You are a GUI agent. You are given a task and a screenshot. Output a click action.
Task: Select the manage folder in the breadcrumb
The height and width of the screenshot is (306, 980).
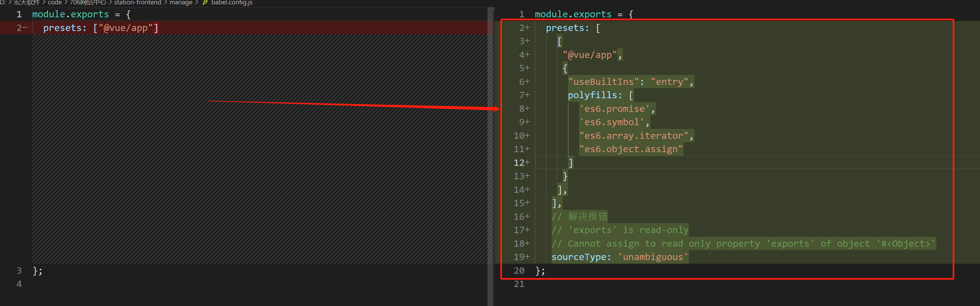tap(181, 3)
